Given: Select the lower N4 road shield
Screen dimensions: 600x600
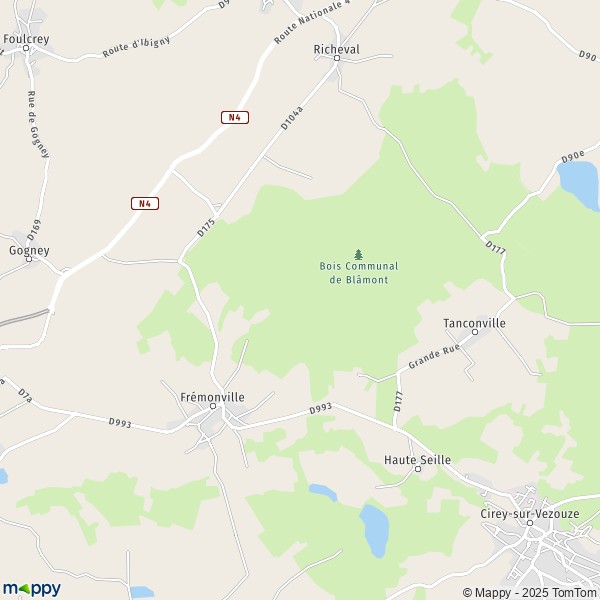Looking at the screenshot, I should pos(145,204).
